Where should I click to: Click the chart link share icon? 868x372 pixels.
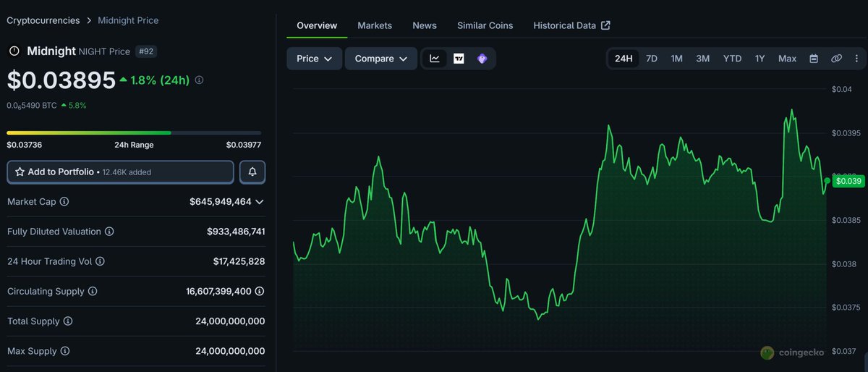836,59
